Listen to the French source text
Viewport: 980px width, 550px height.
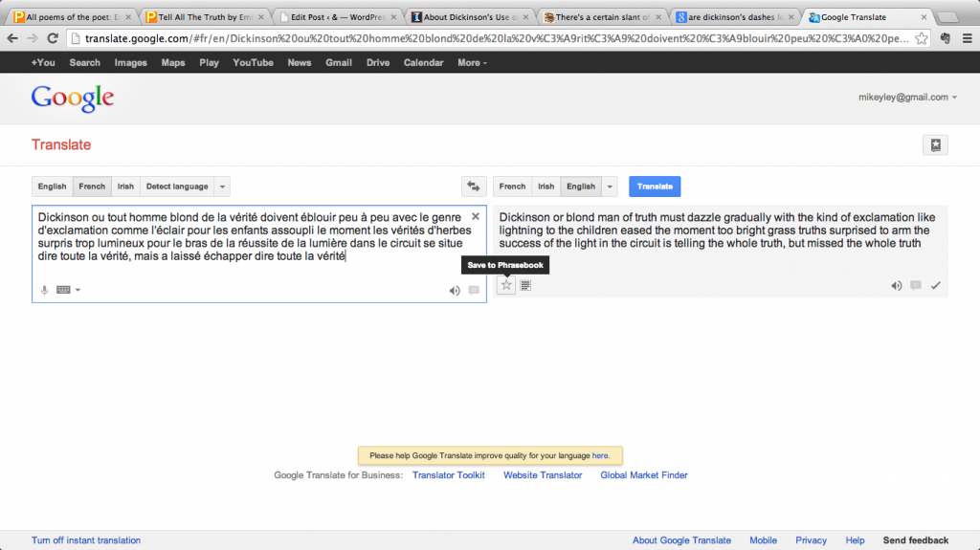(x=455, y=290)
